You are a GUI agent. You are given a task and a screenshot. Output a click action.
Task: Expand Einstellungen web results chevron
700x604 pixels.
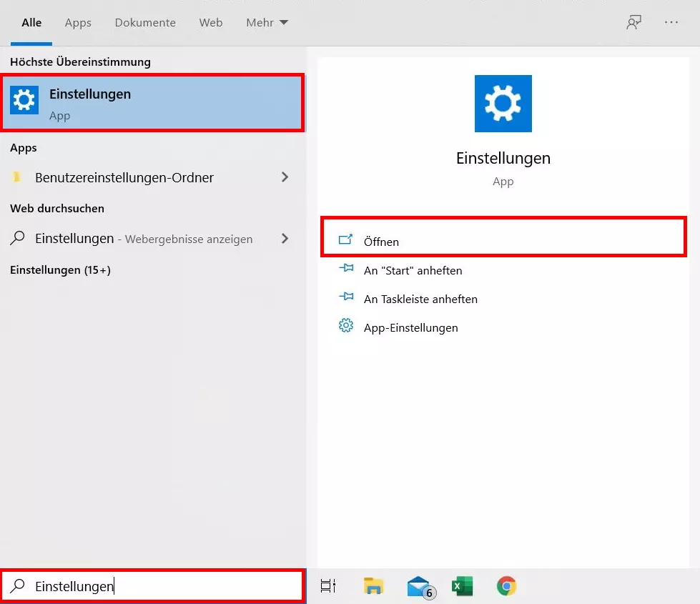click(285, 239)
